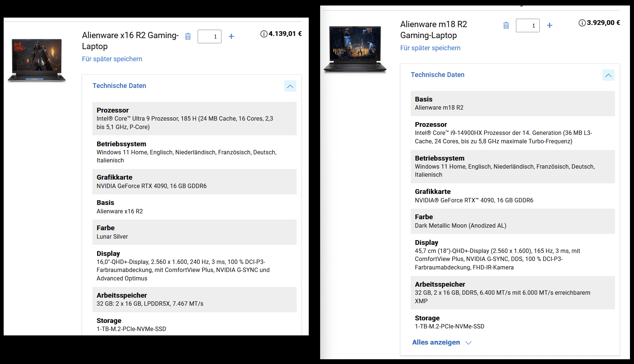This screenshot has height=364, width=634.
Task: Click Technische Daten heading in x16 panel
Action: point(119,86)
